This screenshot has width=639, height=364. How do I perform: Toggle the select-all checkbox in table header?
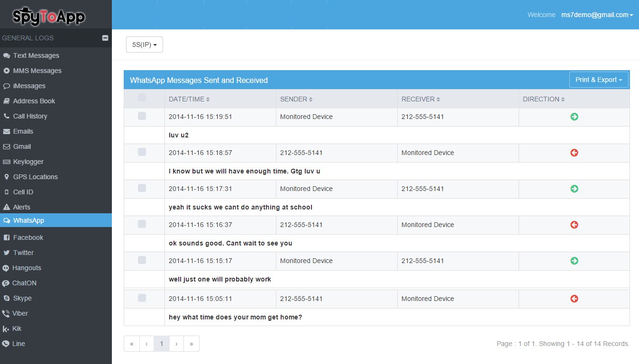point(142,98)
